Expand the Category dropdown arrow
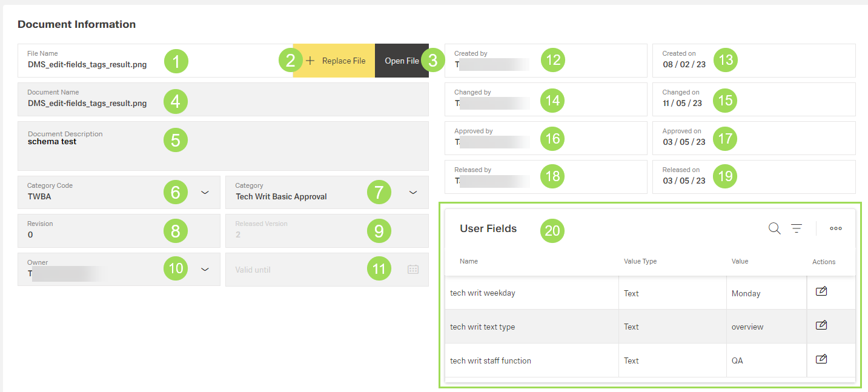This screenshot has height=392, width=868. click(x=413, y=192)
